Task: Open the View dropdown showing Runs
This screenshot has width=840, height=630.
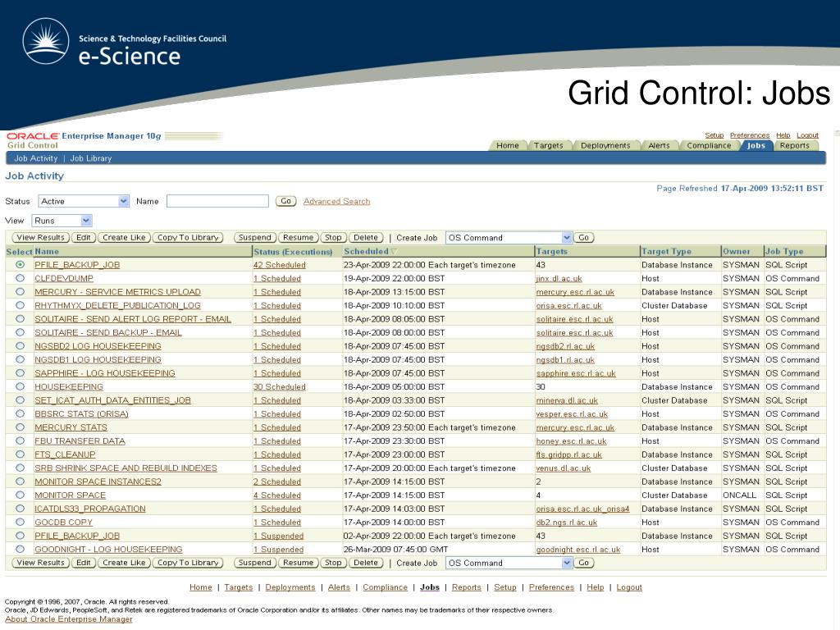Action: 62,221
